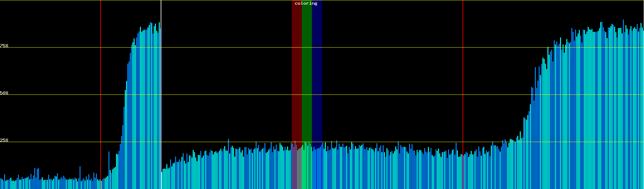Click the white vertical marker line

point(161,94)
